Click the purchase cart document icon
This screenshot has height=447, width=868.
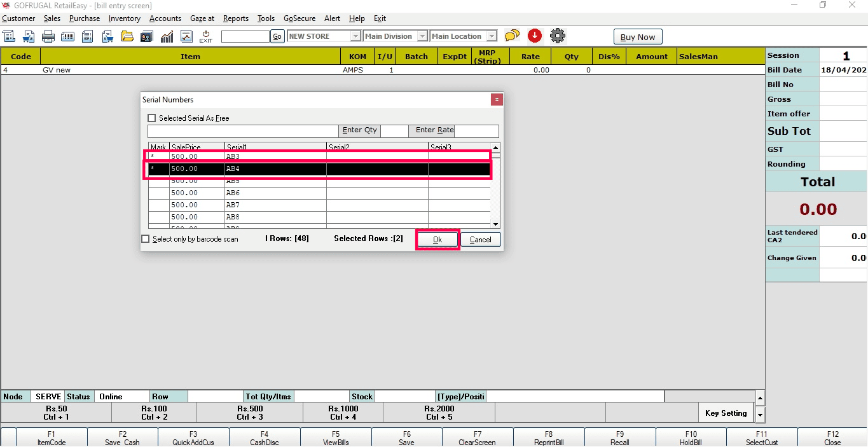point(107,36)
